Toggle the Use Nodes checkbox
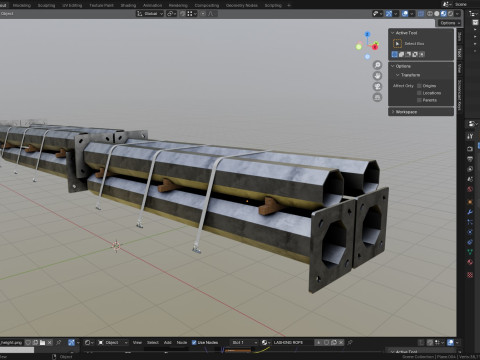Viewport: 480px width, 360px height. (194, 342)
